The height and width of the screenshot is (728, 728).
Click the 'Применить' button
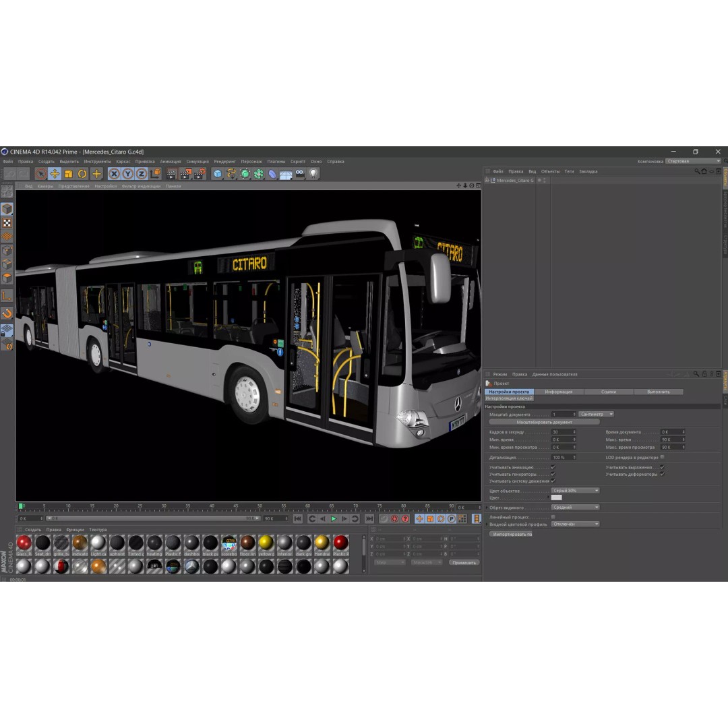464,562
